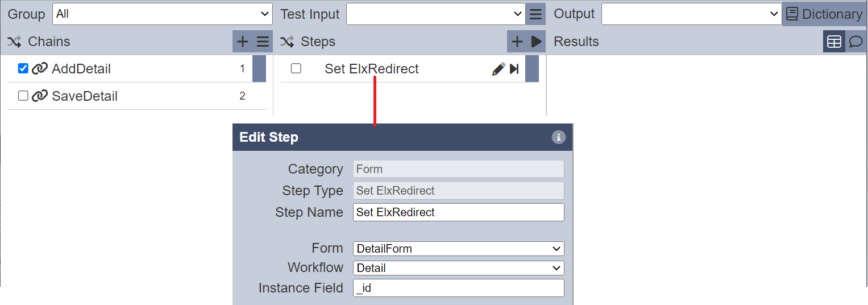This screenshot has height=305, width=868.
Task: Open the Form dropdown showing DetailForm
Action: click(459, 249)
